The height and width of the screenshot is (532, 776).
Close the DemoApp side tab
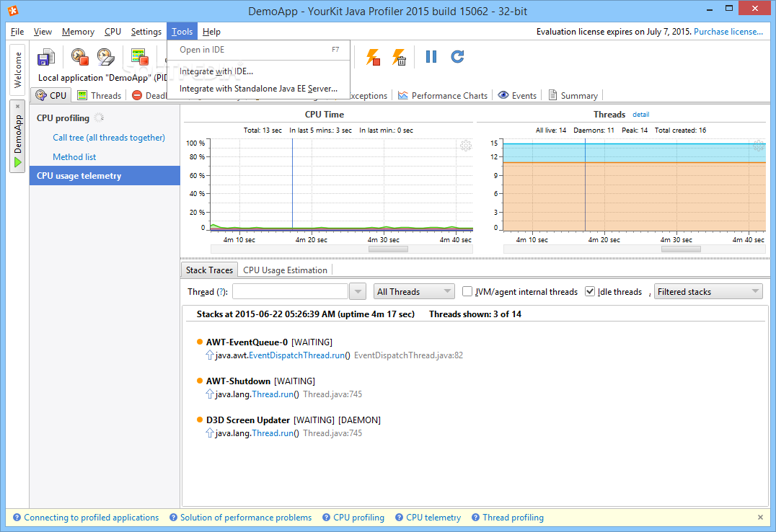[17, 107]
